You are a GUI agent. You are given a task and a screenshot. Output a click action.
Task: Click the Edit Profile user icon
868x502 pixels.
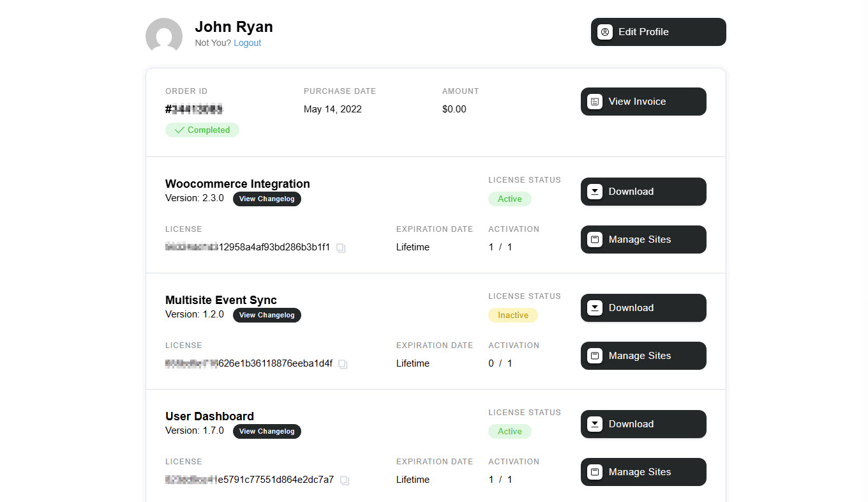coord(605,32)
